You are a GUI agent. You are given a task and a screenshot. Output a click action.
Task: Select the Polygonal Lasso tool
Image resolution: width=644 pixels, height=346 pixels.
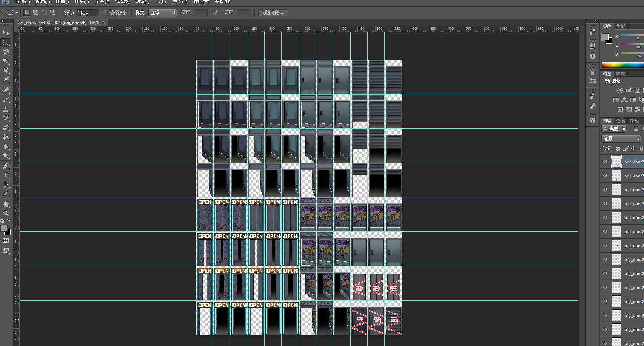coord(6,52)
